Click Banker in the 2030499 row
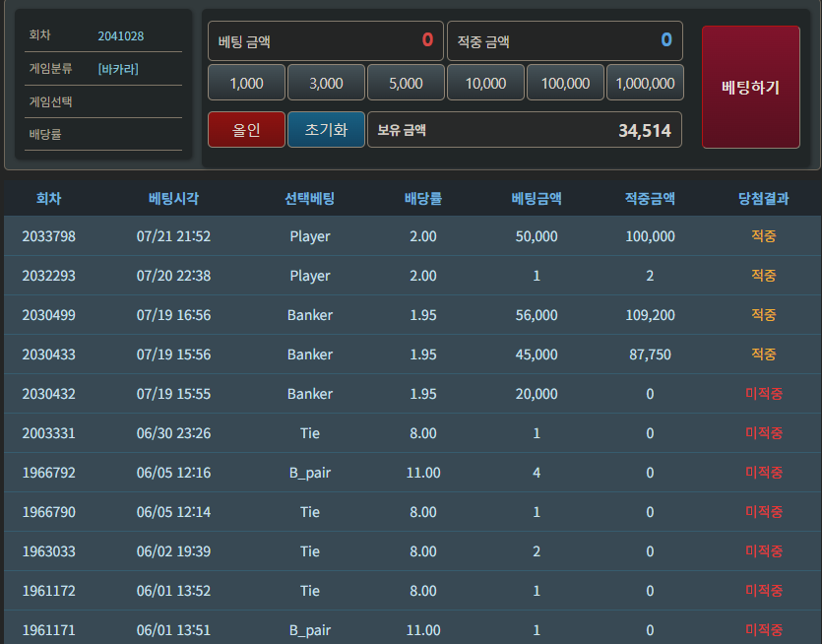The width and height of the screenshot is (822, 644). click(x=310, y=315)
